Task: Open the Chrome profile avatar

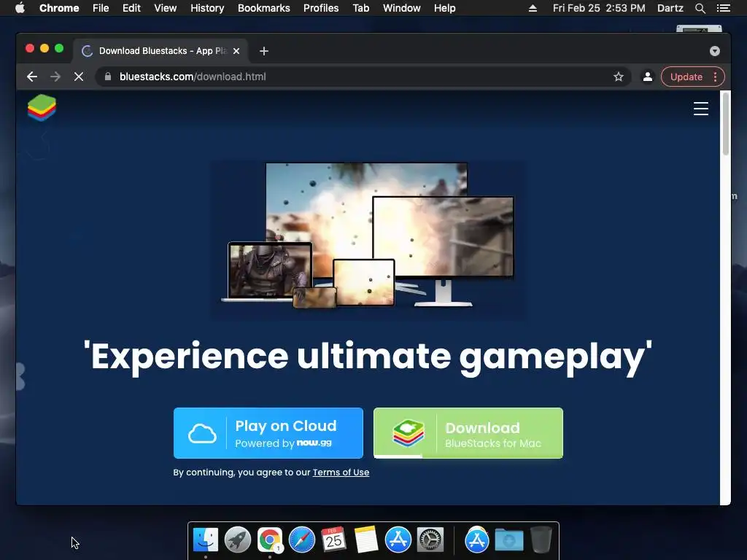Action: 648,77
